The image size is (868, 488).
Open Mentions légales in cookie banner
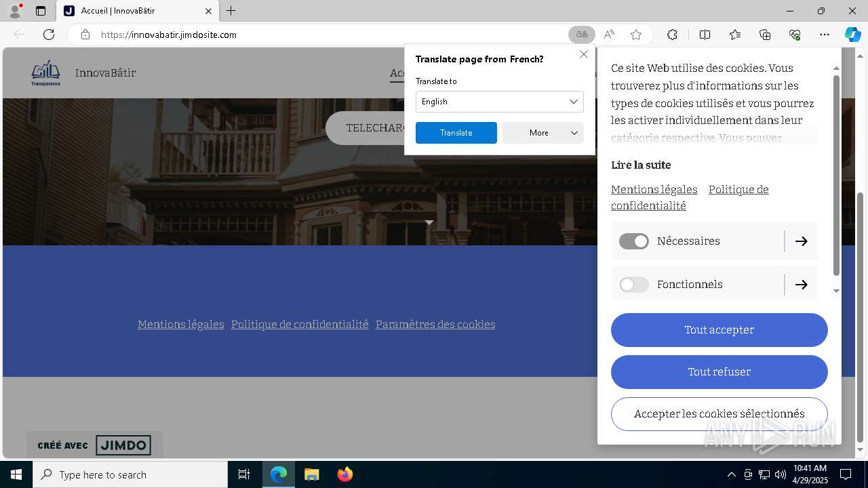point(654,189)
